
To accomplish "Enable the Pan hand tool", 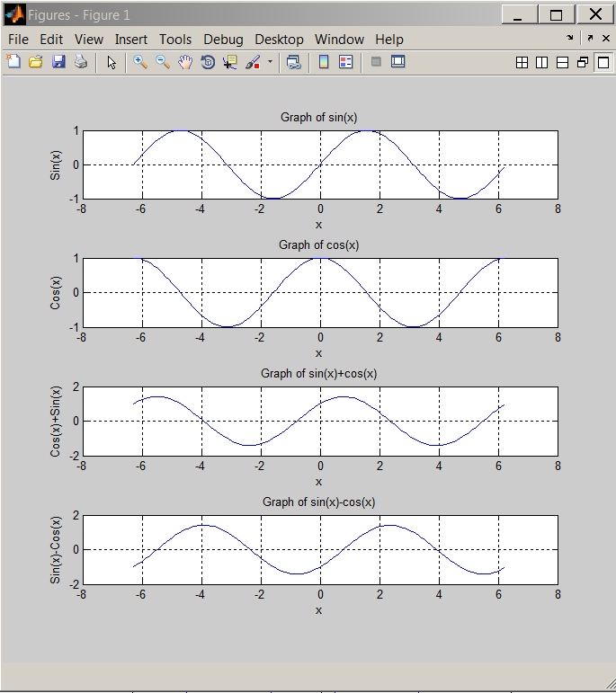I will (x=185, y=62).
